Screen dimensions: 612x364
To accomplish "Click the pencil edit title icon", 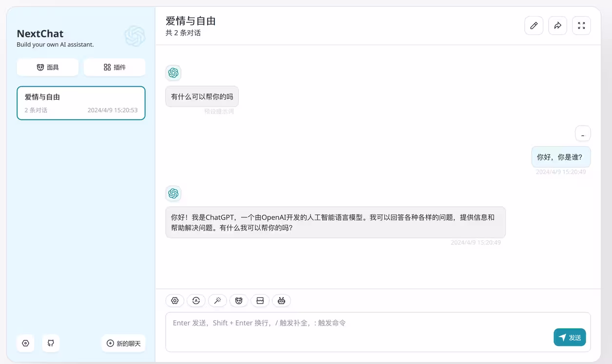I will (534, 26).
